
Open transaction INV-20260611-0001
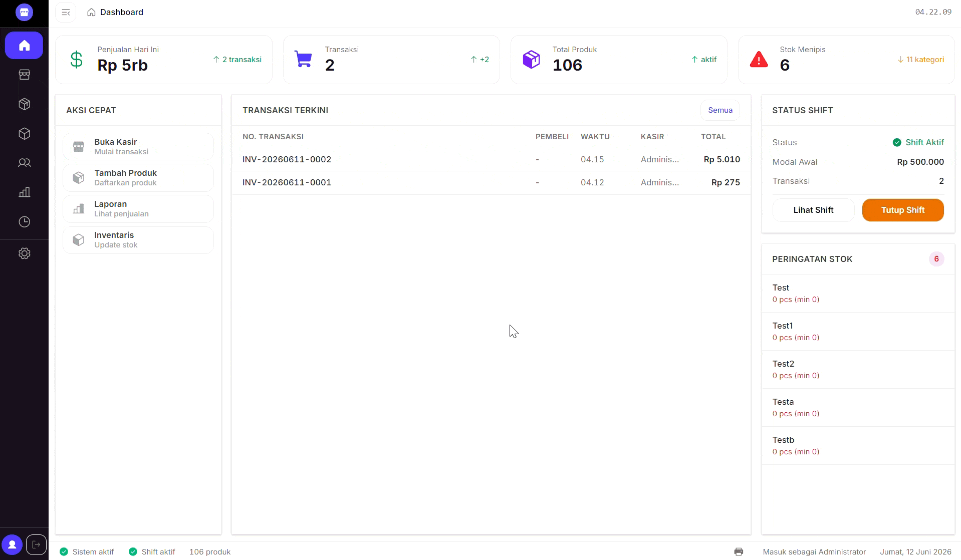tap(491, 182)
